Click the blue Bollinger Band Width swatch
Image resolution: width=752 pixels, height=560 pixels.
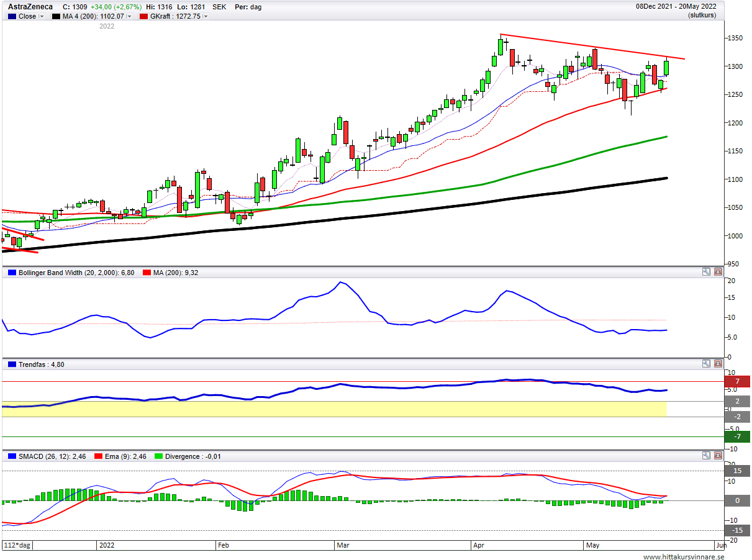tap(12, 273)
